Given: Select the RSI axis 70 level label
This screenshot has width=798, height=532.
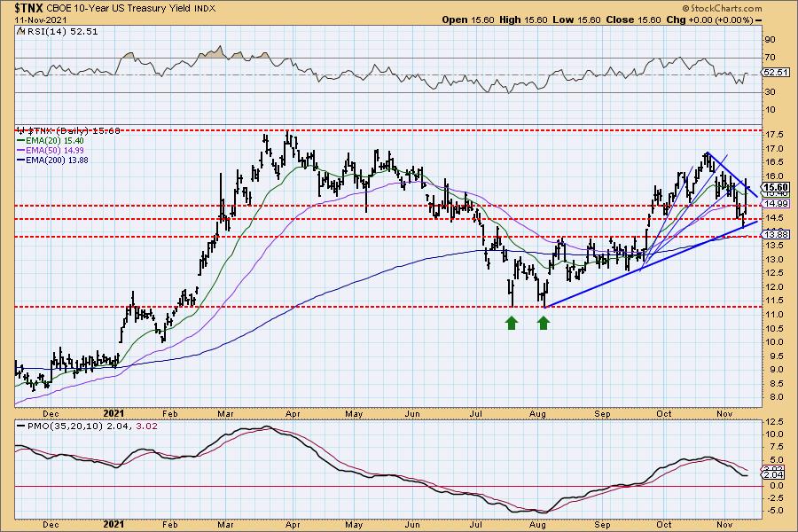Looking at the screenshot, I should pos(770,58).
